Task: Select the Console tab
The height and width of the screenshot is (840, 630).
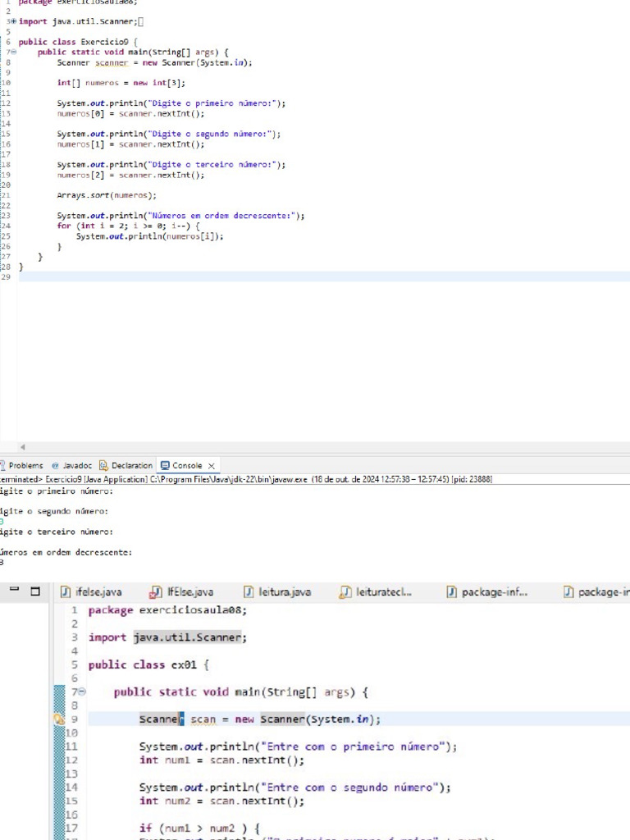Action: (x=186, y=466)
